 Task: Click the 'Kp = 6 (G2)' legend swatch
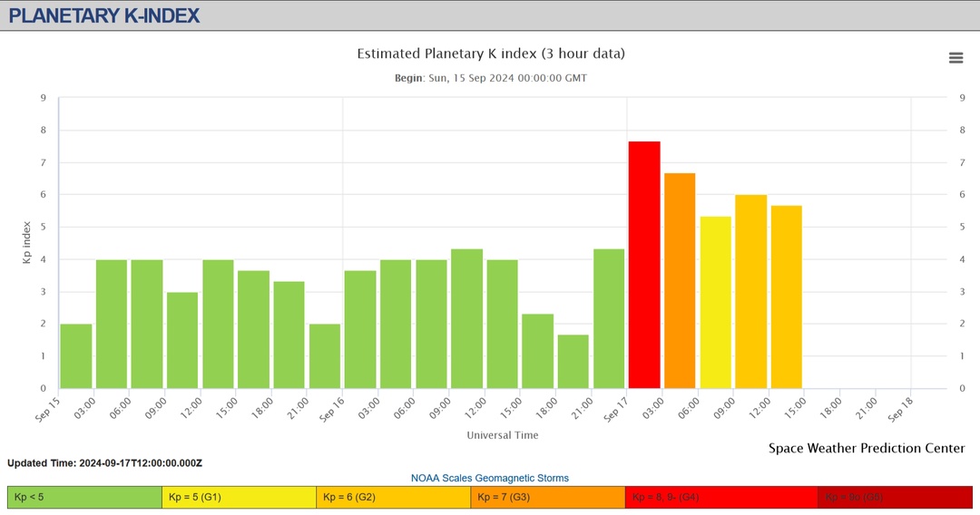(x=393, y=497)
